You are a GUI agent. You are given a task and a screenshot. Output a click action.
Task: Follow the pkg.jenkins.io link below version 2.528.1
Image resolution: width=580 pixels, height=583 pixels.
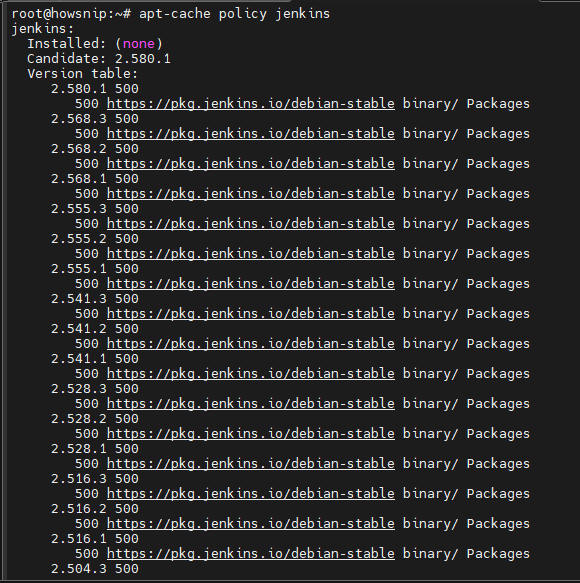(x=251, y=464)
